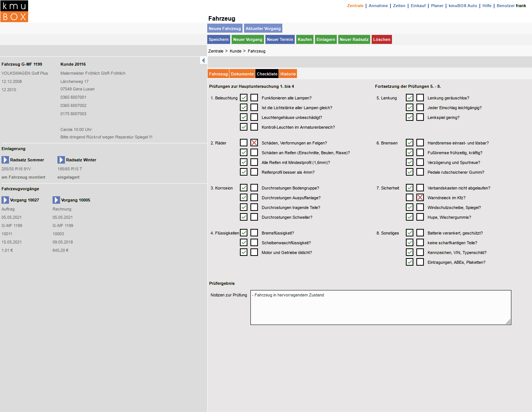Switch to the Historie tab
This screenshot has height=412, width=532.
pyautogui.click(x=288, y=74)
